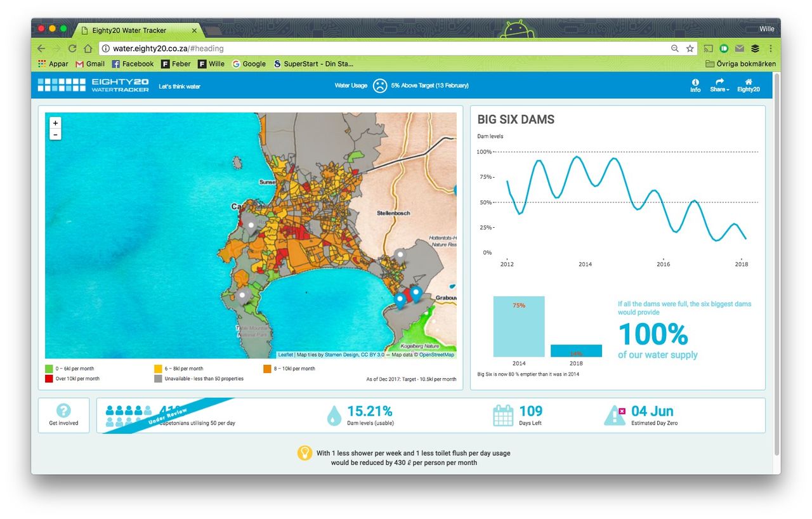Open the Feber bookmark
This screenshot has height=519, width=812.
click(176, 63)
